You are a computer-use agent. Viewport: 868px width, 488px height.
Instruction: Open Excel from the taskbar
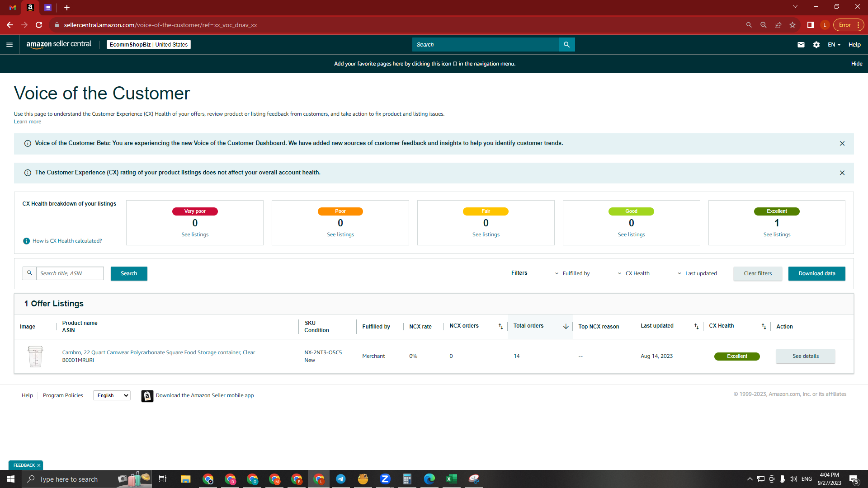[x=451, y=479]
